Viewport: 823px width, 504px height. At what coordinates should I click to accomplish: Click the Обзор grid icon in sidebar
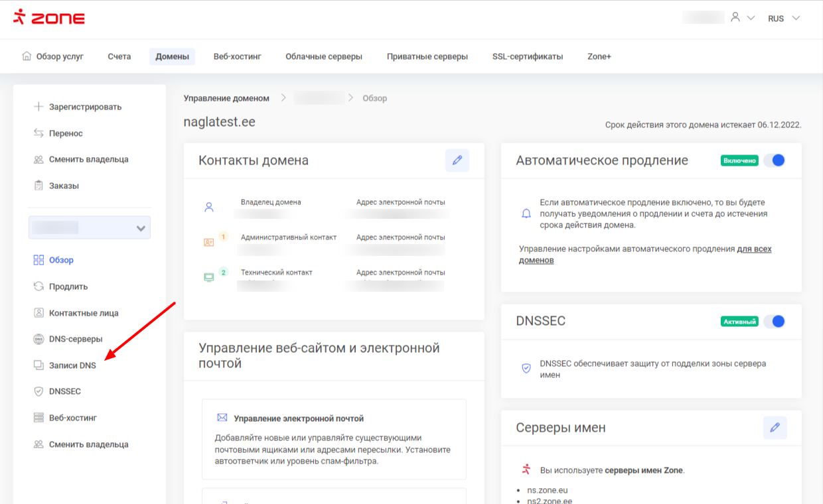pos(38,260)
